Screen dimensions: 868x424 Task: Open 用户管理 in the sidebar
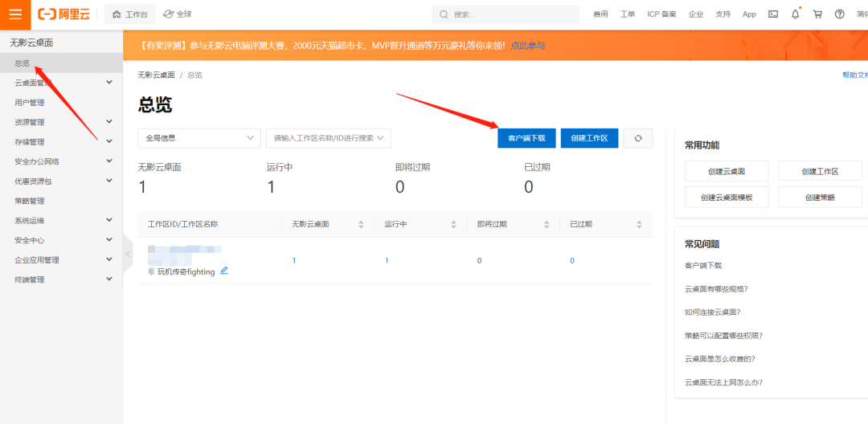coord(61,102)
